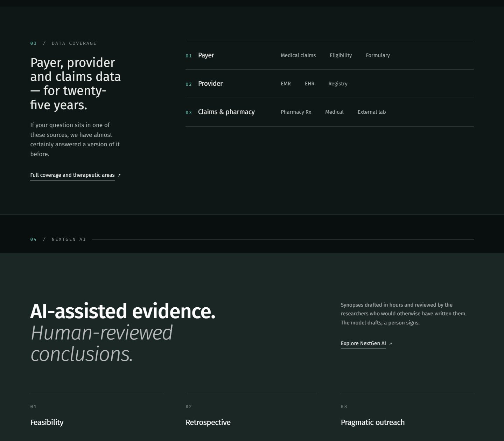This screenshot has height=441, width=504.
Task: Click arrow icon next to Explore NextGen AI
Action: (x=391, y=344)
